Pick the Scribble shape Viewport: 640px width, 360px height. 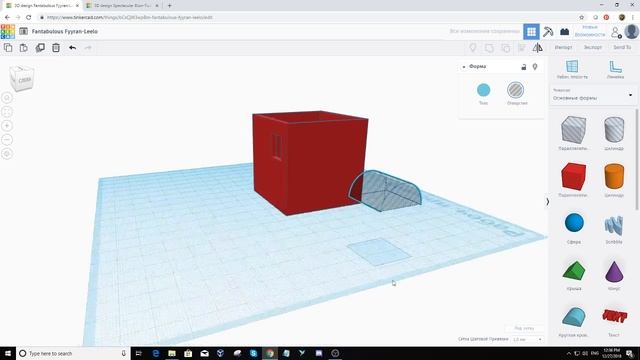click(x=614, y=225)
